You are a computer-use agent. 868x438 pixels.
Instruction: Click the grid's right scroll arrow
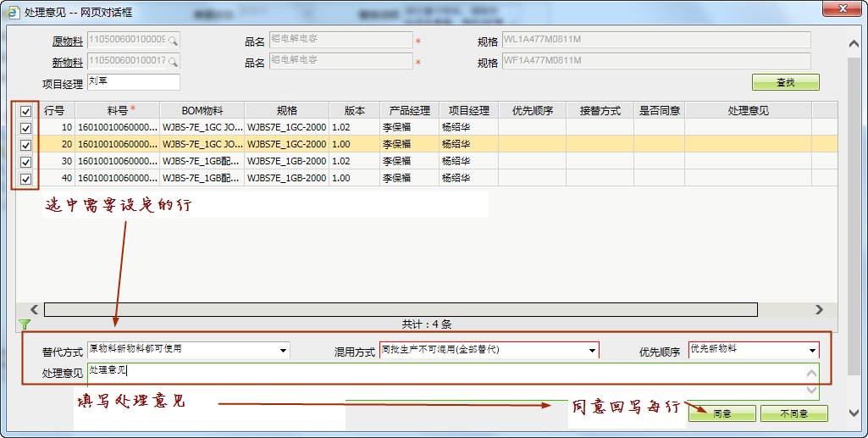point(819,310)
